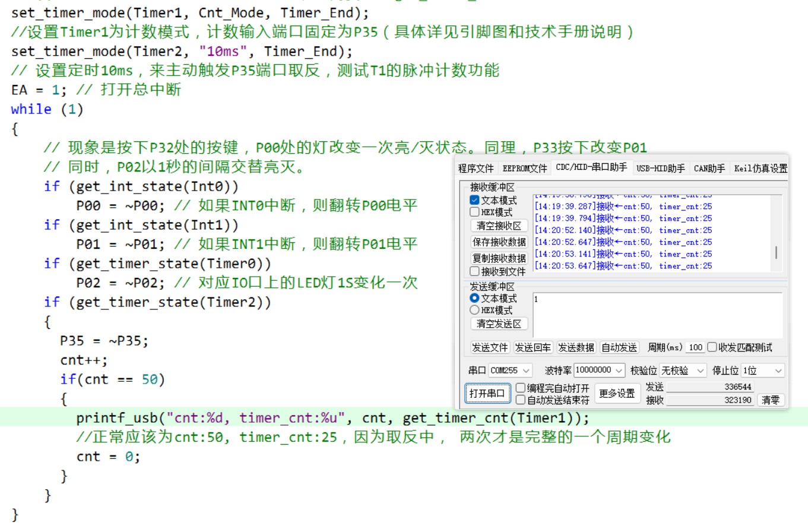Click the 接收 count field 323190

click(710, 400)
